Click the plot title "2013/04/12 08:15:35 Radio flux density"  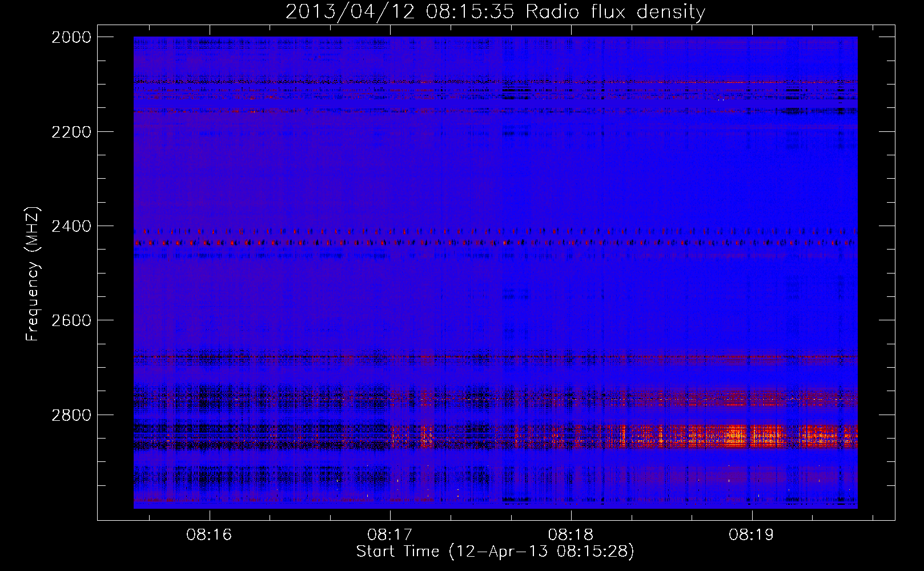tap(495, 12)
